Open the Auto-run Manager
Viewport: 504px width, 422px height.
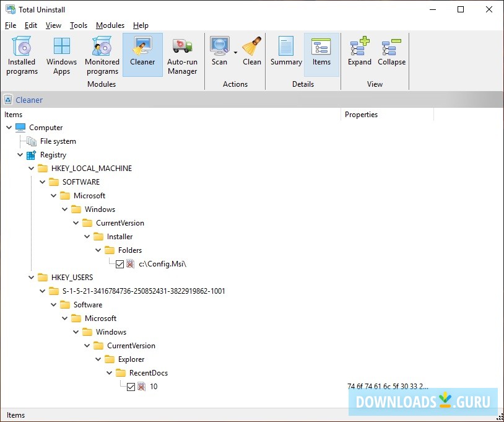coord(182,55)
